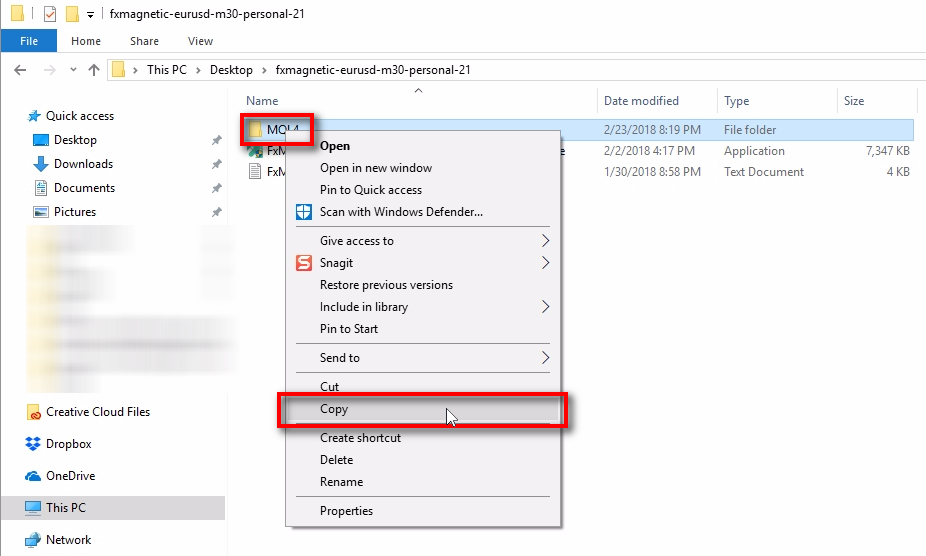Click This PC in address bar
Image resolution: width=926 pixels, height=556 pixels.
click(167, 70)
